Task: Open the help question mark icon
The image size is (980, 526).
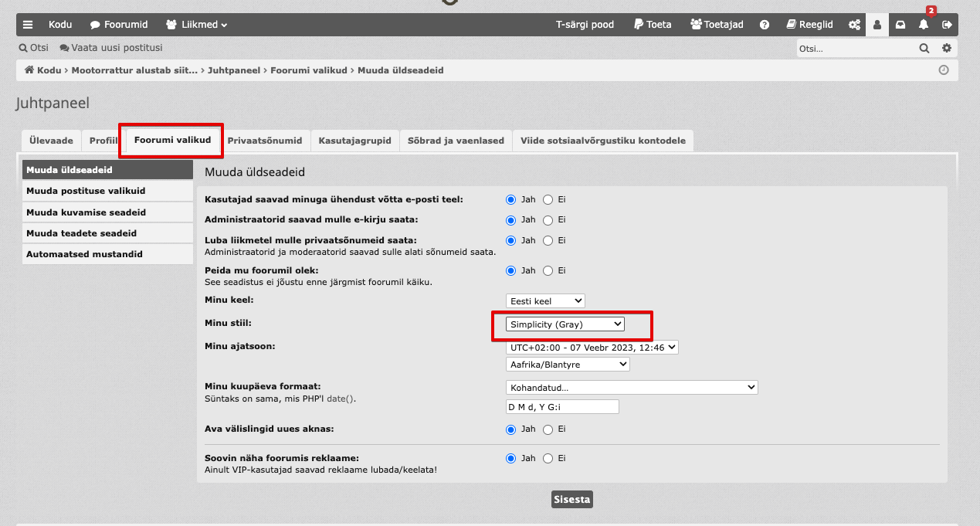Action: [x=765, y=25]
